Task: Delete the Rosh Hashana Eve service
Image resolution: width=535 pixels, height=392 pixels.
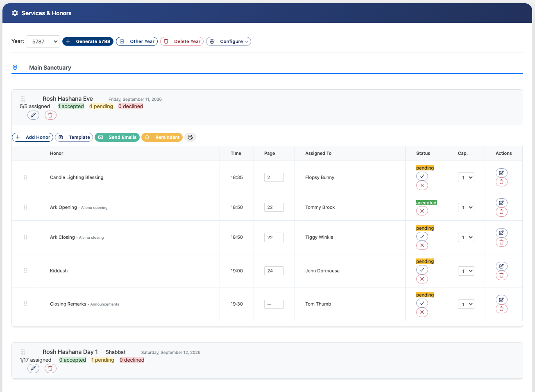Action: pos(50,115)
